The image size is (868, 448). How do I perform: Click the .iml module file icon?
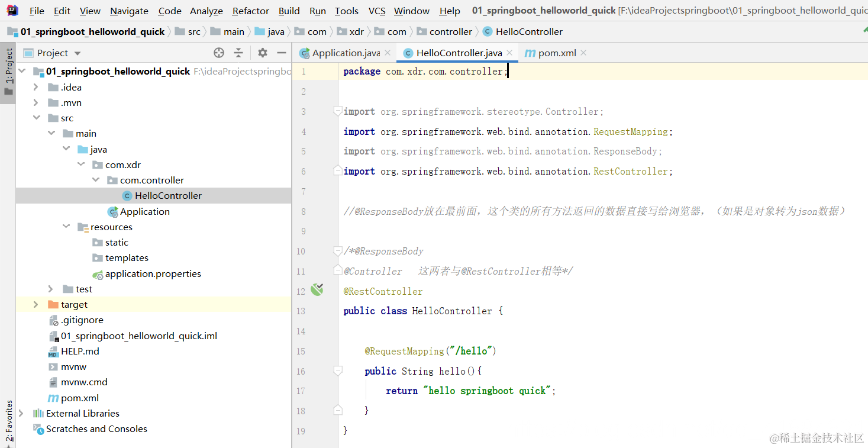[x=53, y=336]
